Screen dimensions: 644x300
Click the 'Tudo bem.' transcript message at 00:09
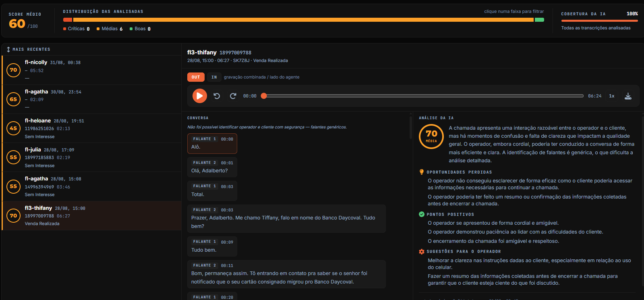[x=212, y=246]
